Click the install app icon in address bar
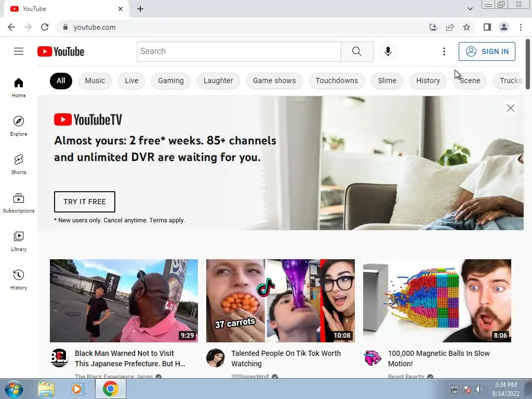 (x=433, y=27)
